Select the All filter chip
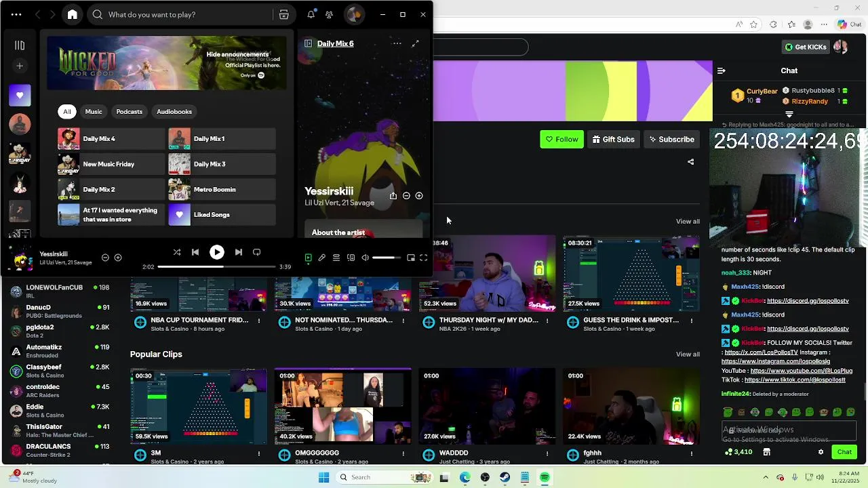868x488 pixels. tap(66, 112)
